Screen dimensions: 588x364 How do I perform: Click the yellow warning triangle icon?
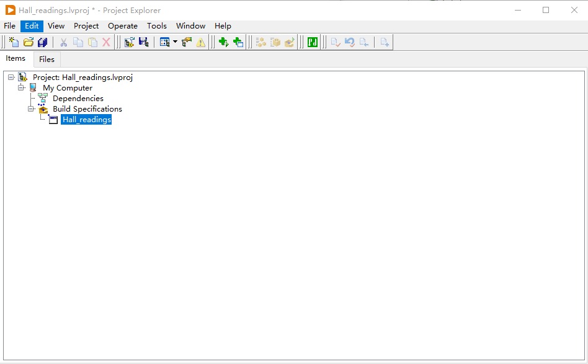coord(200,42)
